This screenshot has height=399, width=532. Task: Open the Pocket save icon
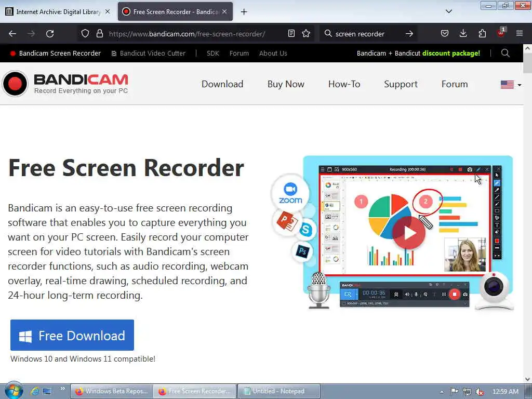click(445, 34)
